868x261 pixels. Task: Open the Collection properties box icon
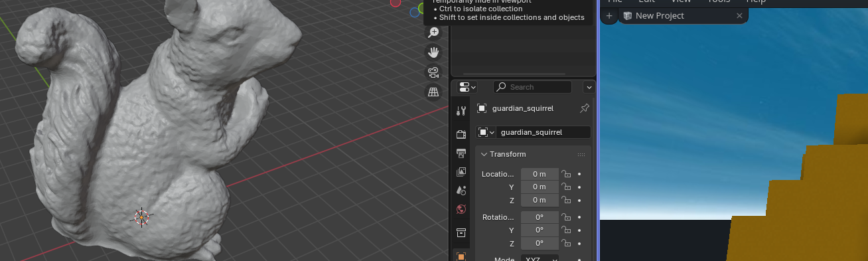[x=461, y=233]
